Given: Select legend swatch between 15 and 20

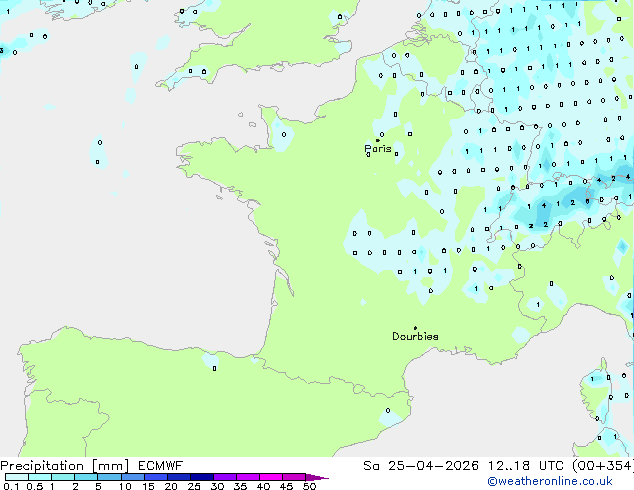Looking at the screenshot, I should [156, 477].
